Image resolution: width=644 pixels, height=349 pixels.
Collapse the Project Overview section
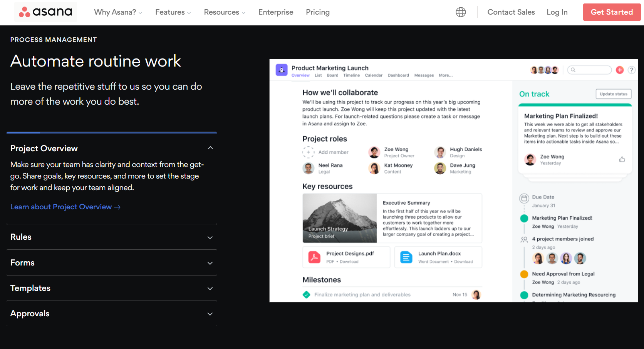(210, 148)
